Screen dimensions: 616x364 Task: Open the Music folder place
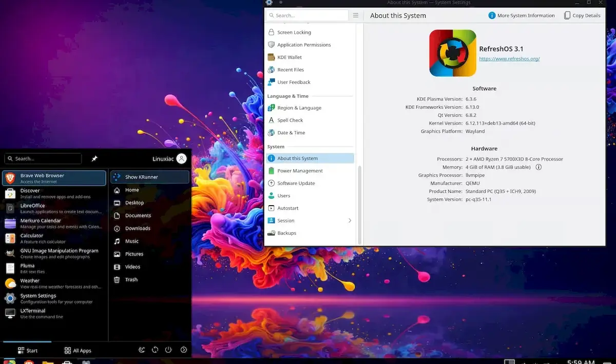pos(150,241)
